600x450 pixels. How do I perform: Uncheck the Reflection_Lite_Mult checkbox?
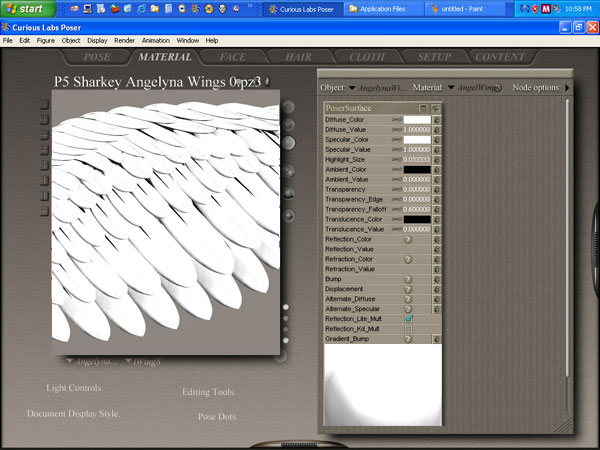[409, 318]
